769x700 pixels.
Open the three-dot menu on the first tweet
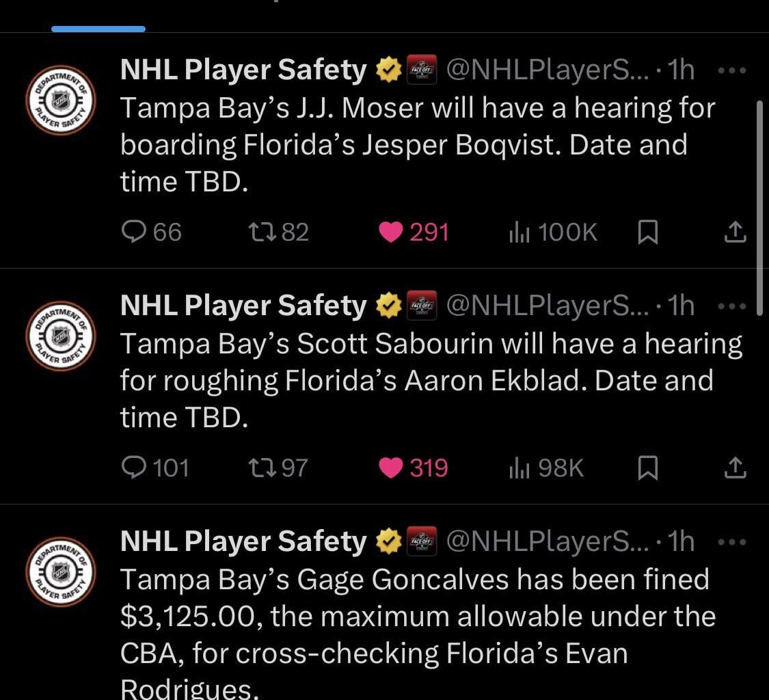pyautogui.click(x=733, y=68)
